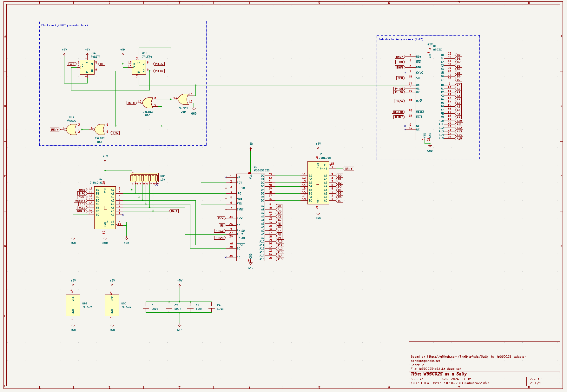
Task: Select capacitor C3 symbol
Action: tap(190, 307)
